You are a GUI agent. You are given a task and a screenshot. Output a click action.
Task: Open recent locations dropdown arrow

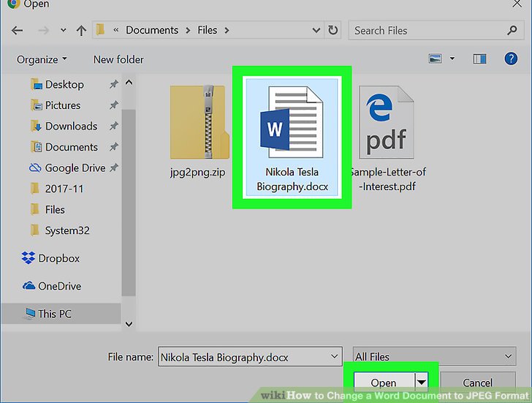pyautogui.click(x=63, y=31)
